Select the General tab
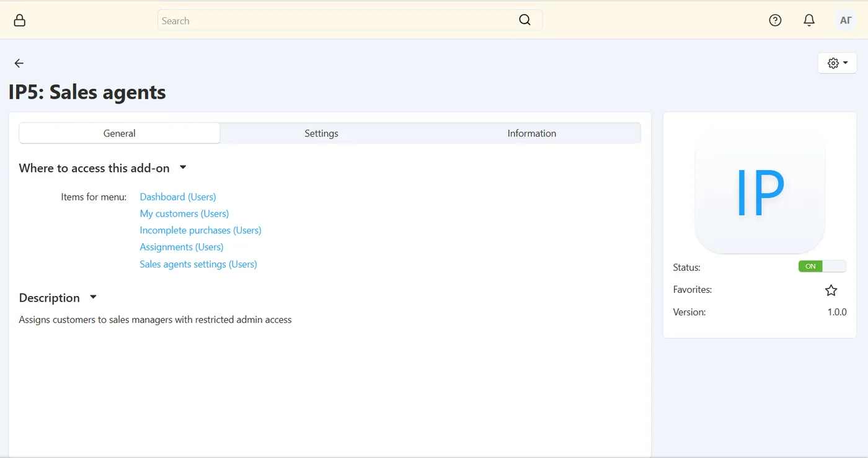This screenshot has width=868, height=458. pos(120,133)
